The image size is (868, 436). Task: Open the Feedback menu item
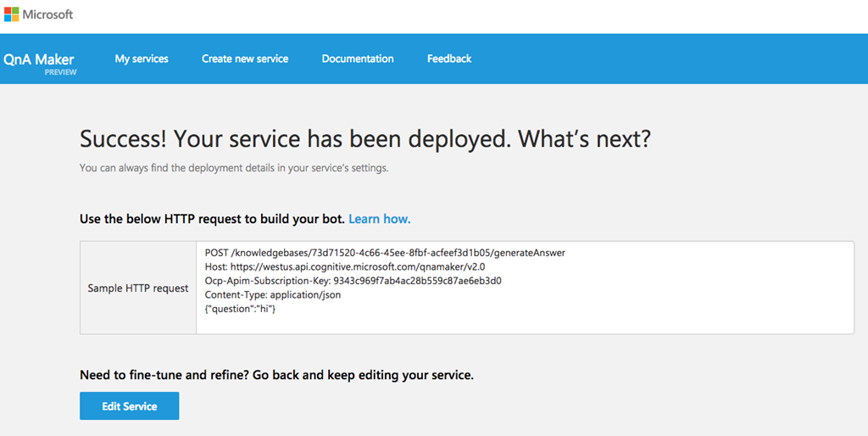(x=449, y=59)
